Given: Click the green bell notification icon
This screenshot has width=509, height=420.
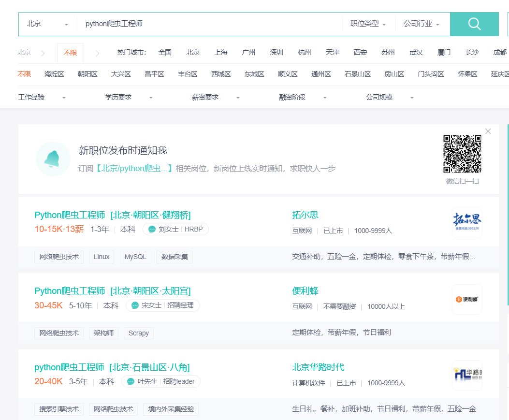Looking at the screenshot, I should point(53,159).
